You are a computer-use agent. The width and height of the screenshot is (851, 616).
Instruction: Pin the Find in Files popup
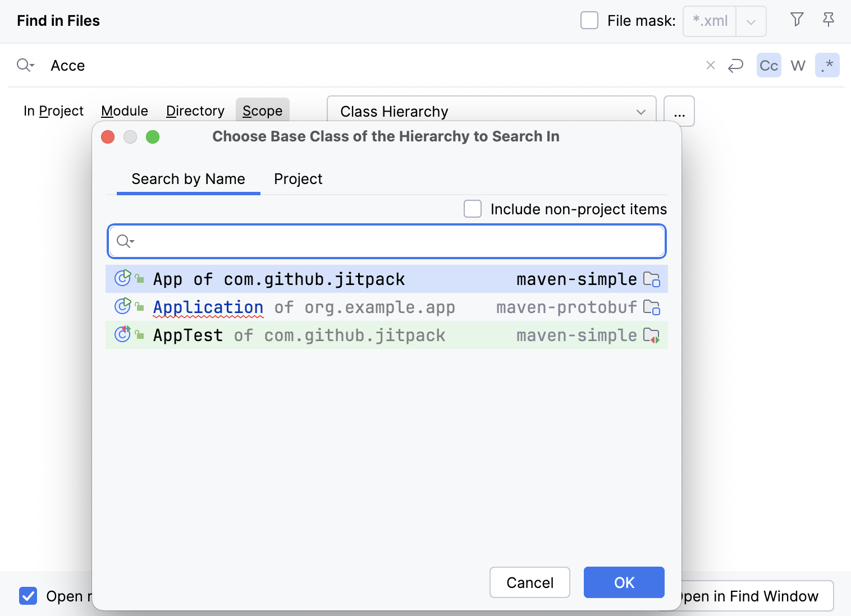(x=827, y=19)
